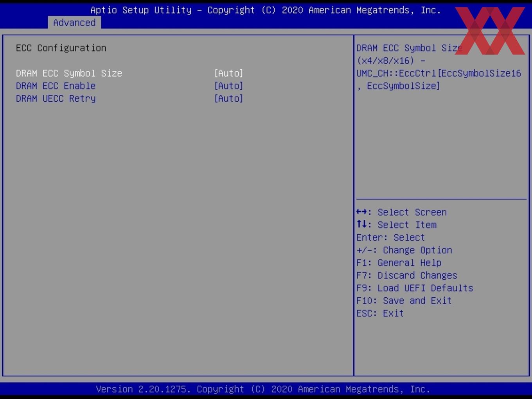The height and width of the screenshot is (399, 532).
Task: Click the Select Screen arrows hint
Action: [x=401, y=212]
